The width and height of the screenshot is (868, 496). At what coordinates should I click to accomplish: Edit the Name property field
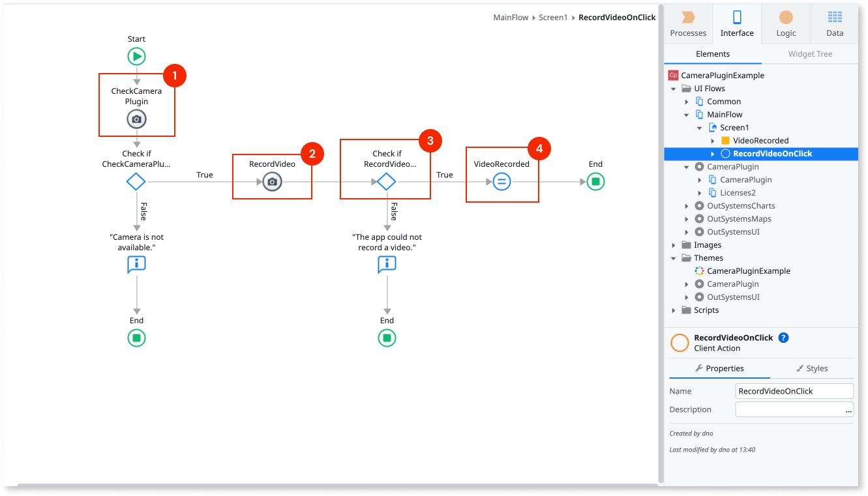[x=794, y=391]
